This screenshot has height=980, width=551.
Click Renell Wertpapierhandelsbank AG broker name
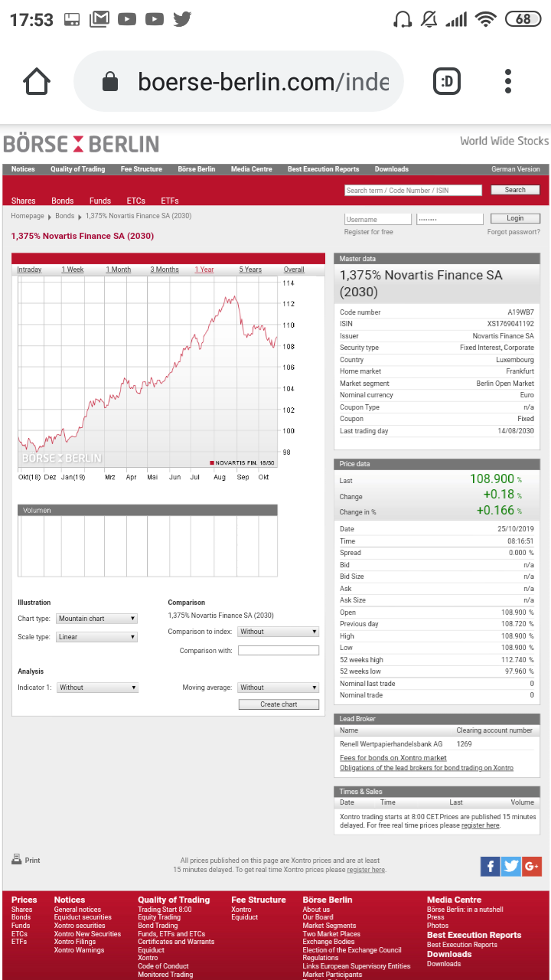(391, 743)
